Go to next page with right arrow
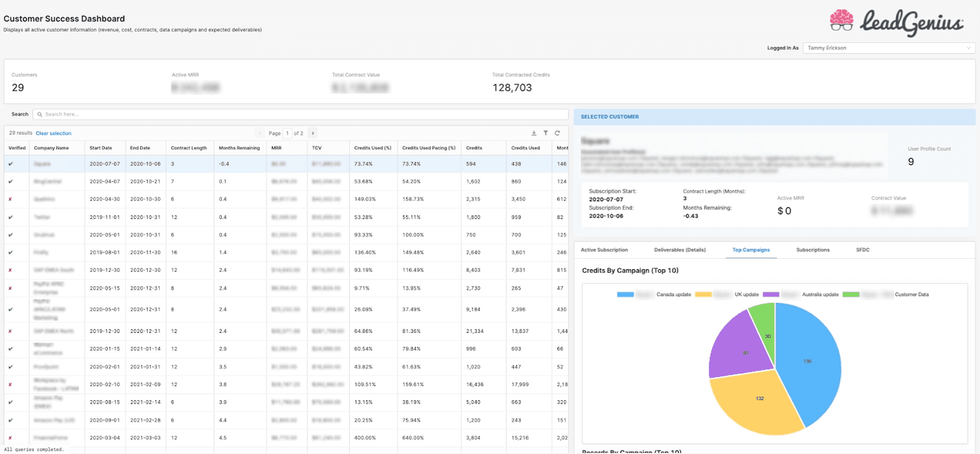 (x=313, y=133)
